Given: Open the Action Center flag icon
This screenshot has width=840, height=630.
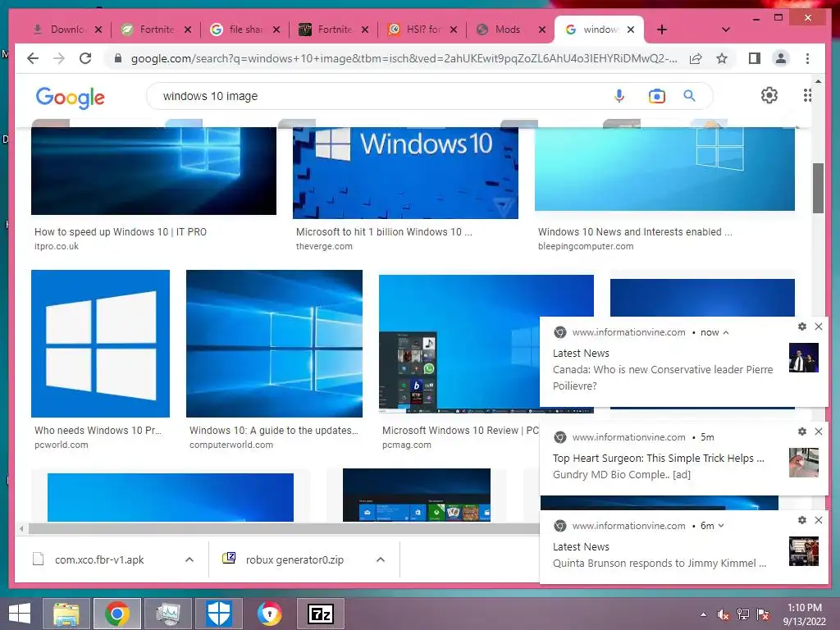Looking at the screenshot, I should tap(763, 614).
